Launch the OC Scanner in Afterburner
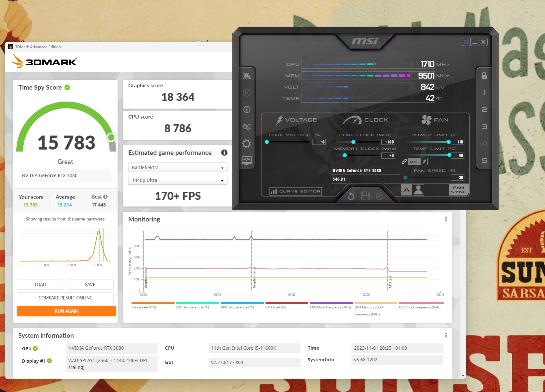Image resolution: width=545 pixels, height=392 pixels. click(x=247, y=127)
